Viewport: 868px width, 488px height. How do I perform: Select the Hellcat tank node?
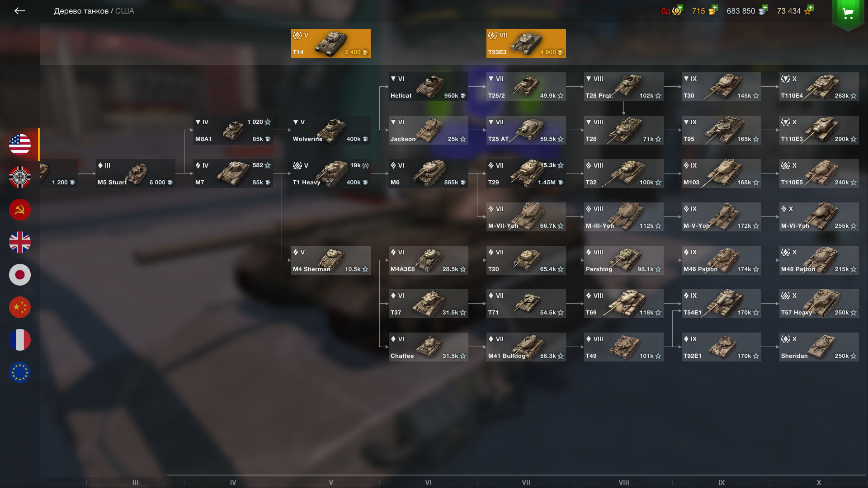coord(429,87)
